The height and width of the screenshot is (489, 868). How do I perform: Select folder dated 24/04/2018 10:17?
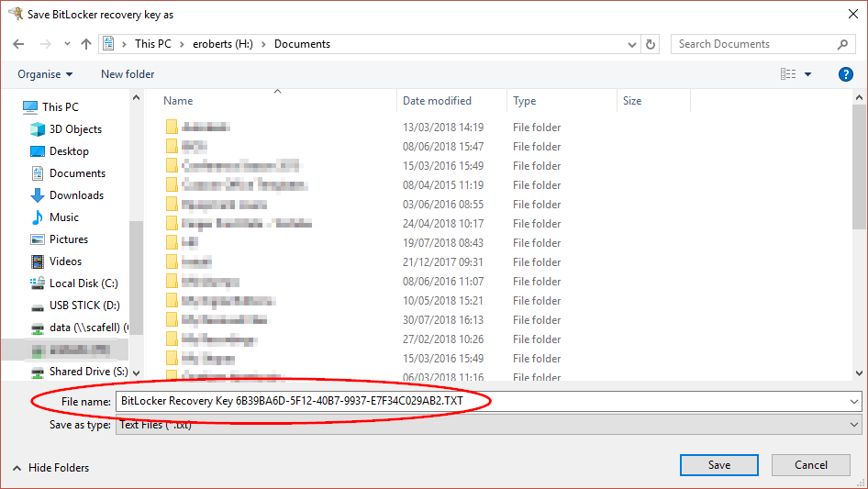point(362,224)
